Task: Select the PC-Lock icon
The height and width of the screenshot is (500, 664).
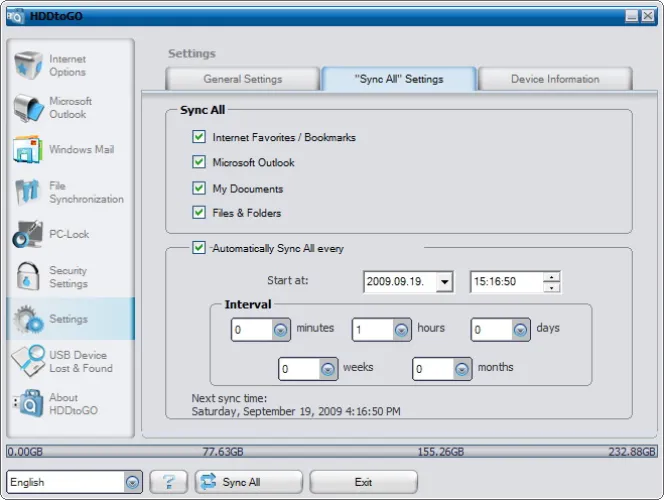Action: (28, 234)
